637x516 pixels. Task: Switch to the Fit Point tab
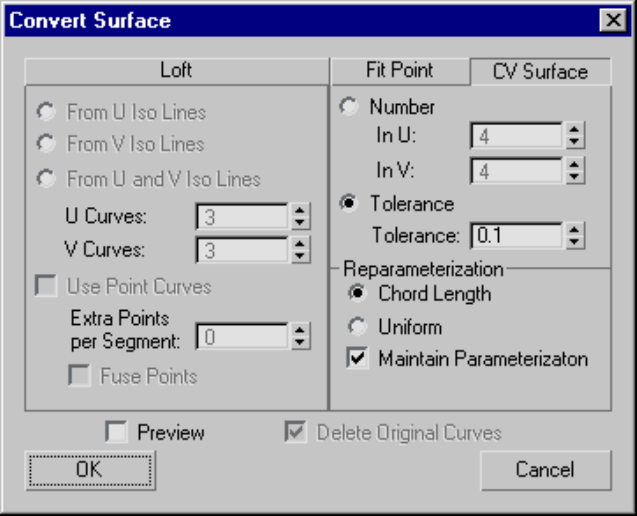398,71
